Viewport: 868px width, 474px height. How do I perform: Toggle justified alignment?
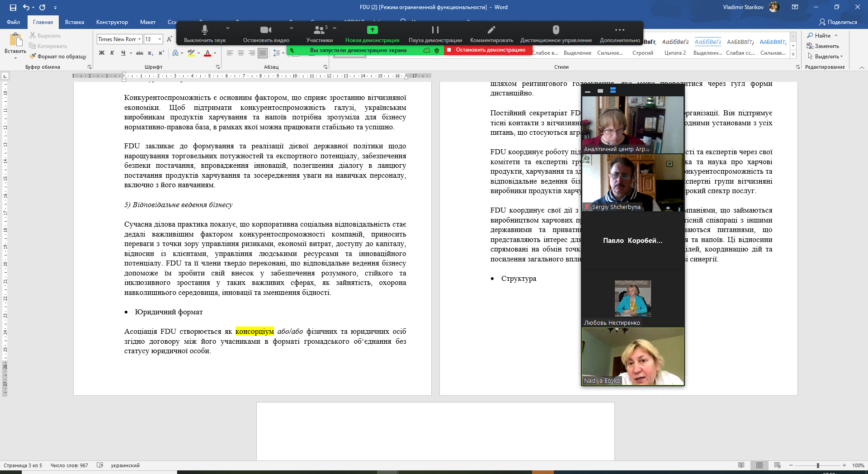(263, 53)
